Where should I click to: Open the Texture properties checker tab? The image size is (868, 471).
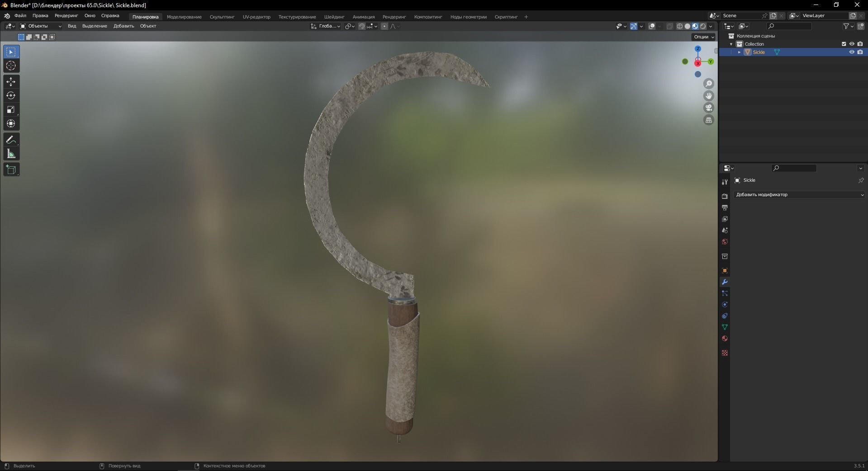pos(725,353)
